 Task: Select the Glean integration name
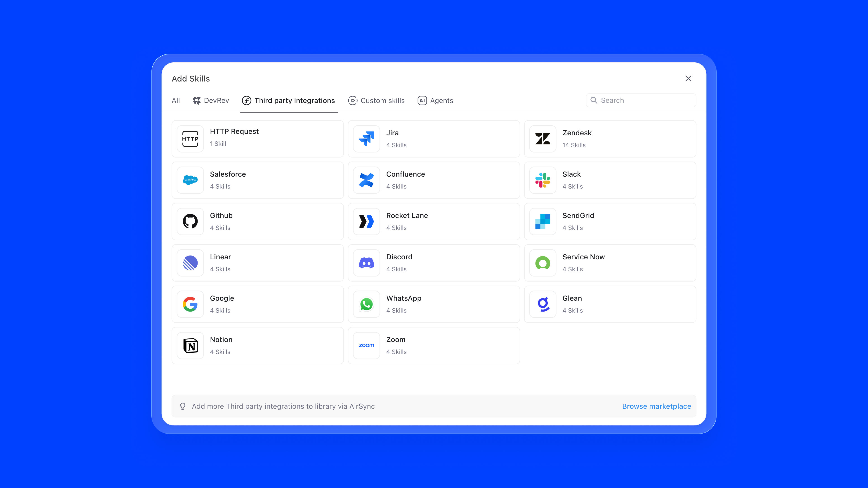tap(572, 298)
